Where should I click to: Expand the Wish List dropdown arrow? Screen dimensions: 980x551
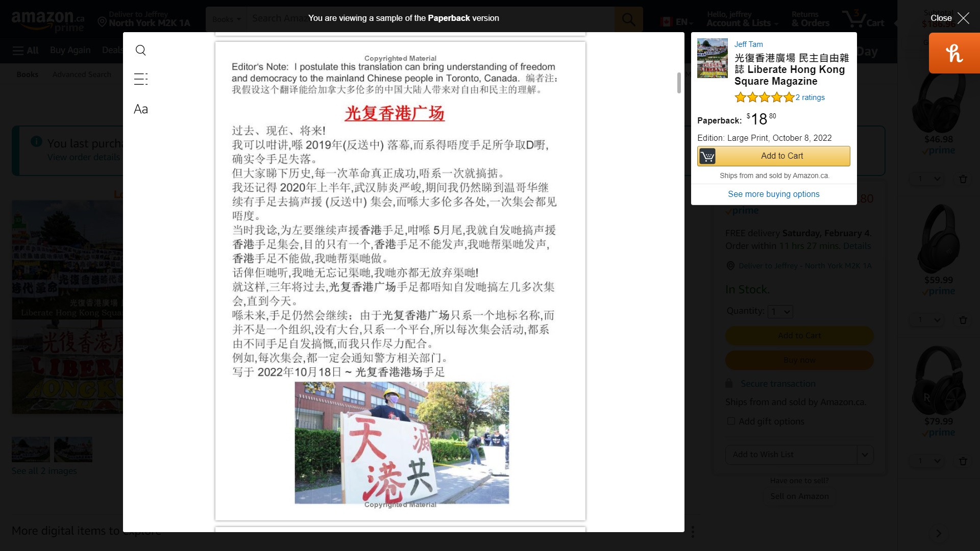[x=865, y=455]
